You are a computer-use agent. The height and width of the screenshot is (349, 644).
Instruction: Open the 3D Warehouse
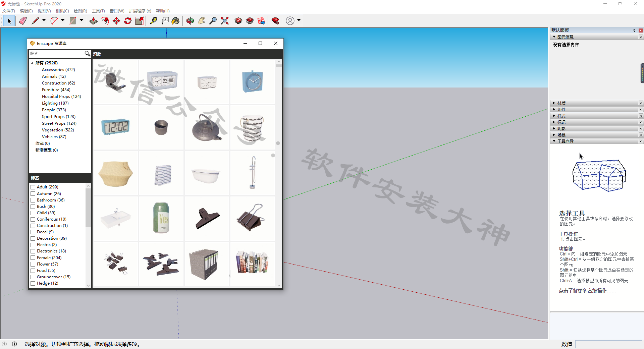[x=238, y=21]
